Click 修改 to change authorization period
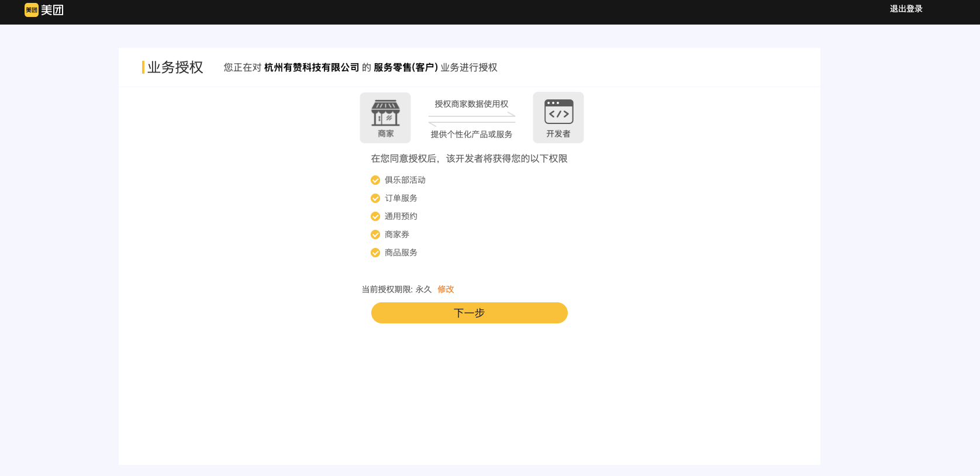Image resolution: width=980 pixels, height=476 pixels. click(446, 289)
